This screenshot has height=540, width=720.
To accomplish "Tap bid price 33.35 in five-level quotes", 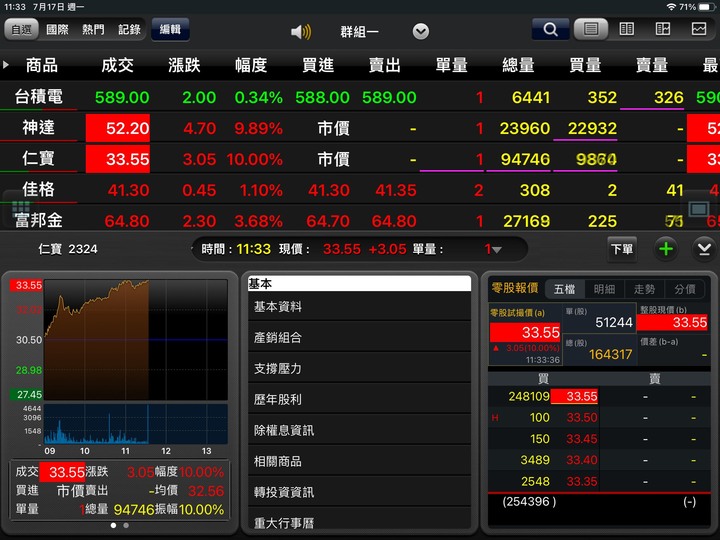I will (x=582, y=481).
